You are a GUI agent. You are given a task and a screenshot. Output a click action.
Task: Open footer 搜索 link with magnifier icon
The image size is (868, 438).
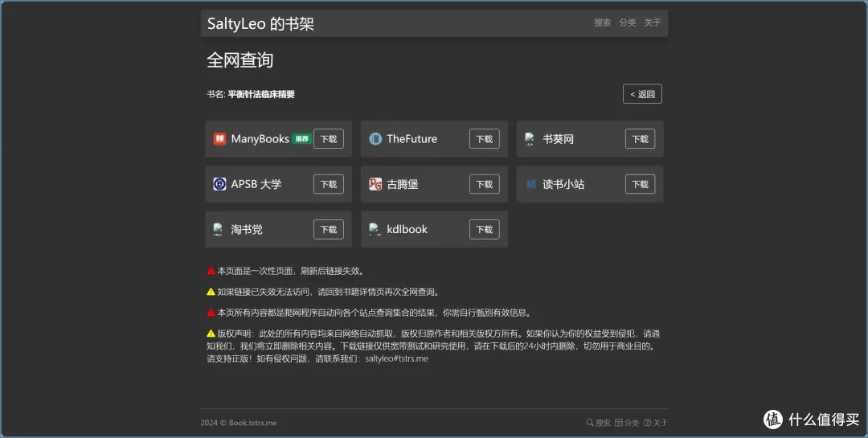pos(598,423)
